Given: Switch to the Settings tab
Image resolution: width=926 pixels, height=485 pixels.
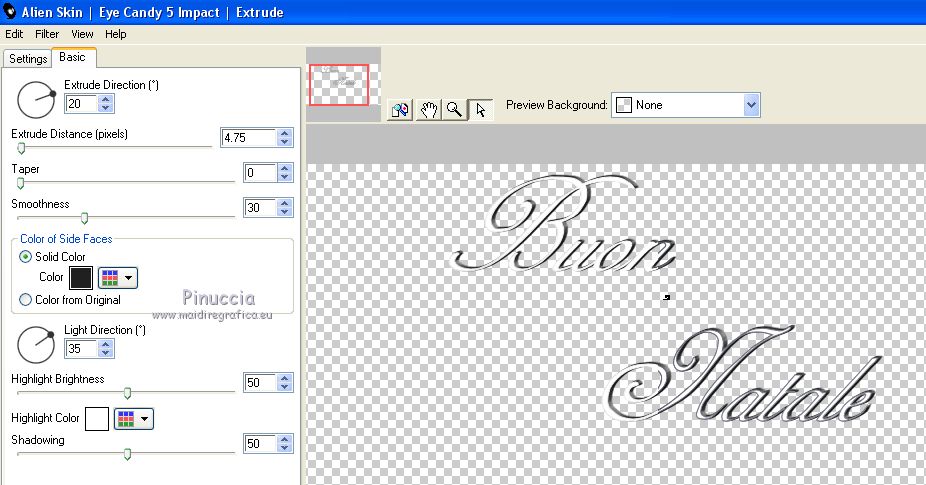Looking at the screenshot, I should coord(28,58).
